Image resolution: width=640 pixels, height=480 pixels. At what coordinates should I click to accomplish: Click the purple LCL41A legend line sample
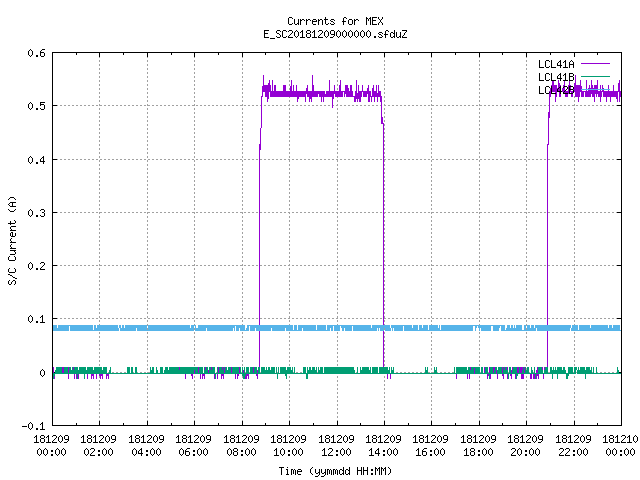point(595,64)
